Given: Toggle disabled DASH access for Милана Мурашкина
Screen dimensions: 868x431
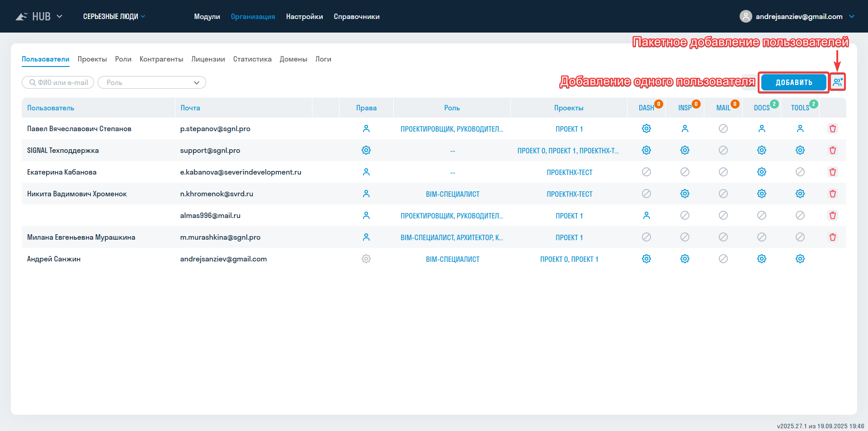Looking at the screenshot, I should coord(646,237).
